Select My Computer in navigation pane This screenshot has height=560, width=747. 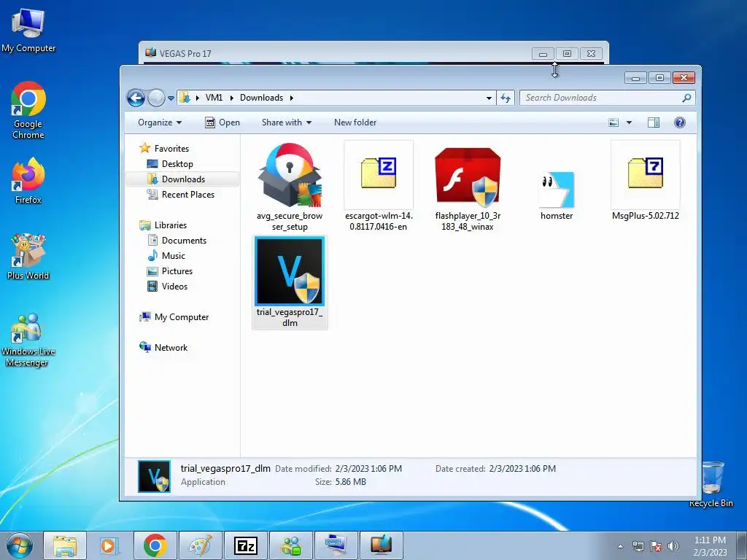pos(174,317)
